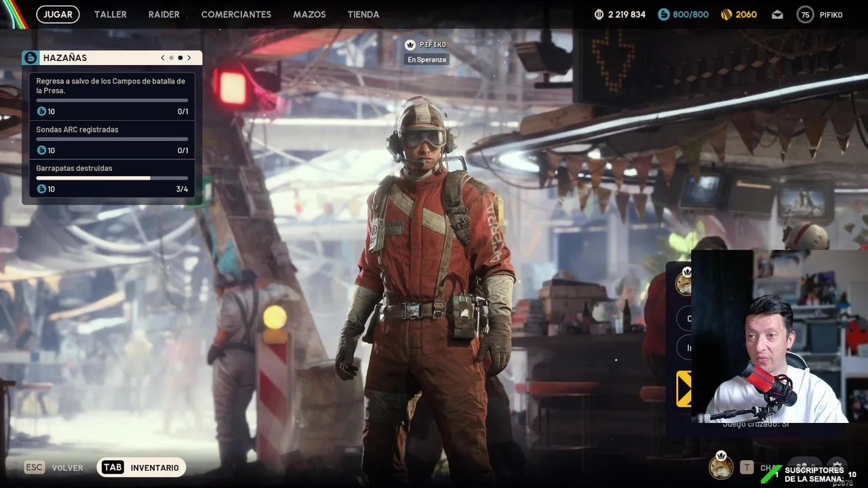Click the yellow arrow ready button

(x=684, y=389)
